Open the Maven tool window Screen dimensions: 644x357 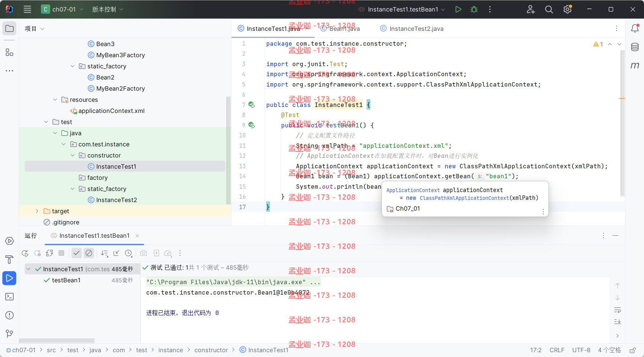point(635,65)
